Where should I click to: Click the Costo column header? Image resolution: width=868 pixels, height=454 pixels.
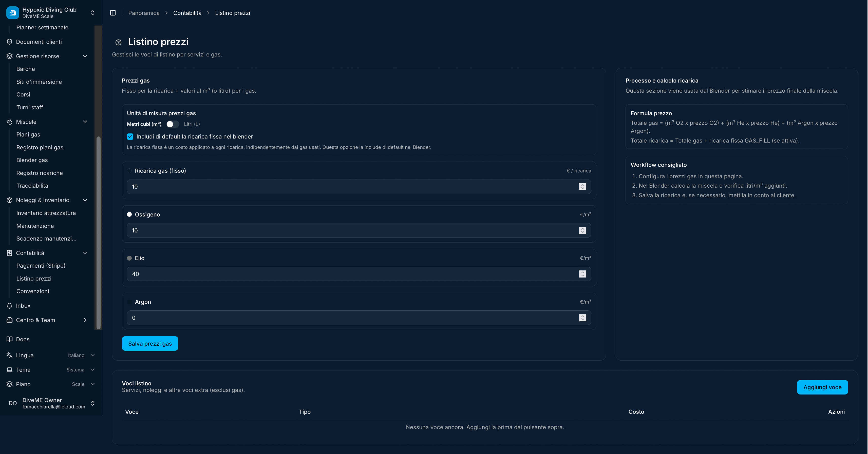click(x=636, y=411)
